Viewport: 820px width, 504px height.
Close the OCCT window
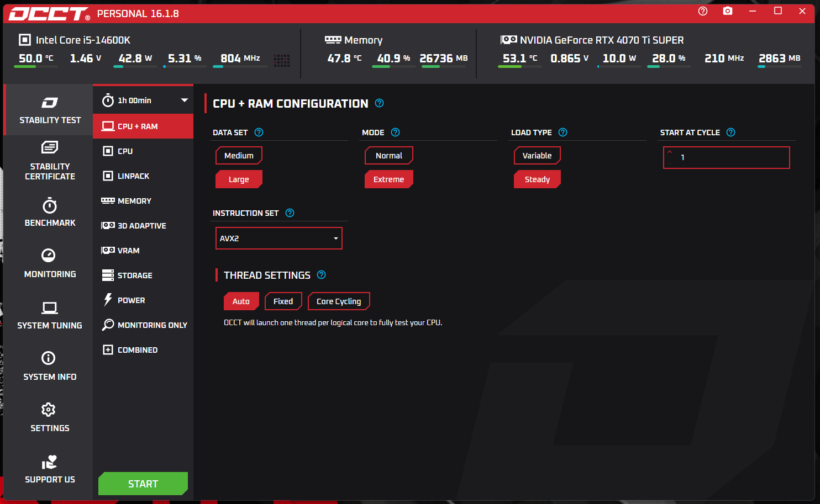tap(802, 11)
